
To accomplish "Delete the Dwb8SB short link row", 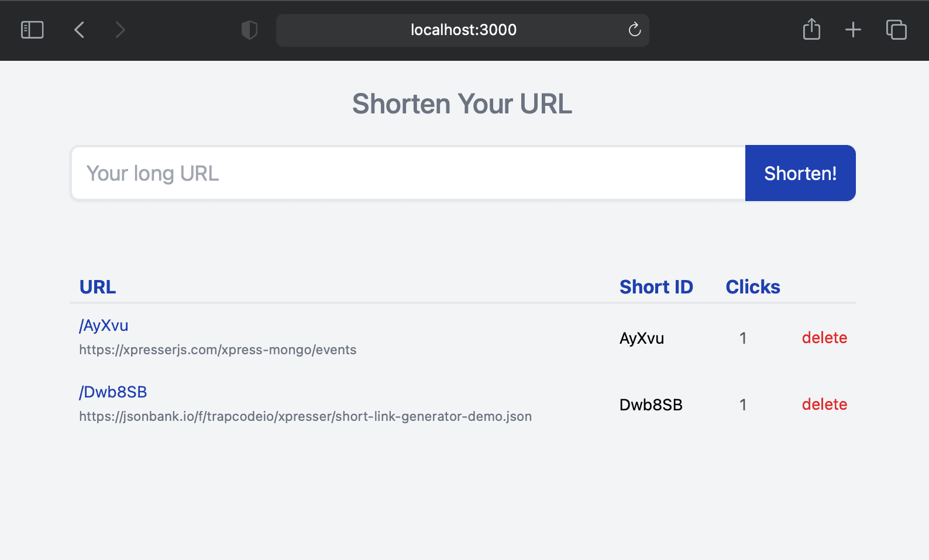I will pos(824,405).
